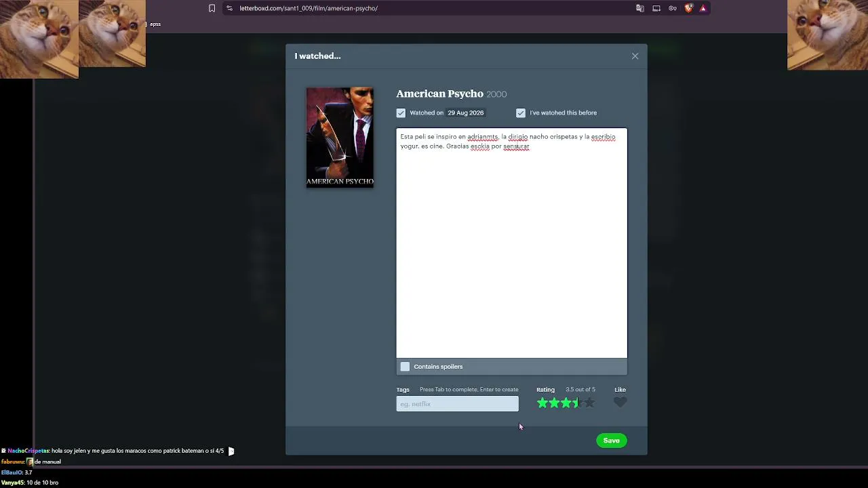Viewport: 868px width, 488px height.
Task: Click the release year '2000'
Action: point(496,94)
